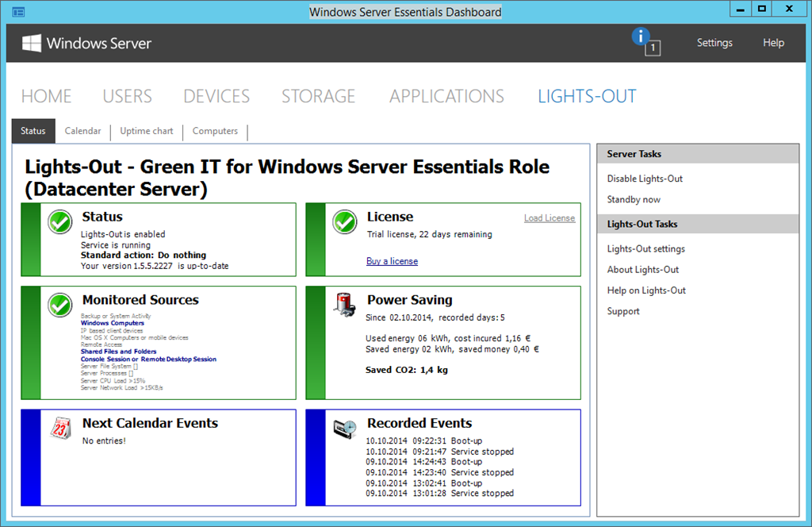Click the Lights-Out is enabled line
The width and height of the screenshot is (812, 527).
coord(123,234)
